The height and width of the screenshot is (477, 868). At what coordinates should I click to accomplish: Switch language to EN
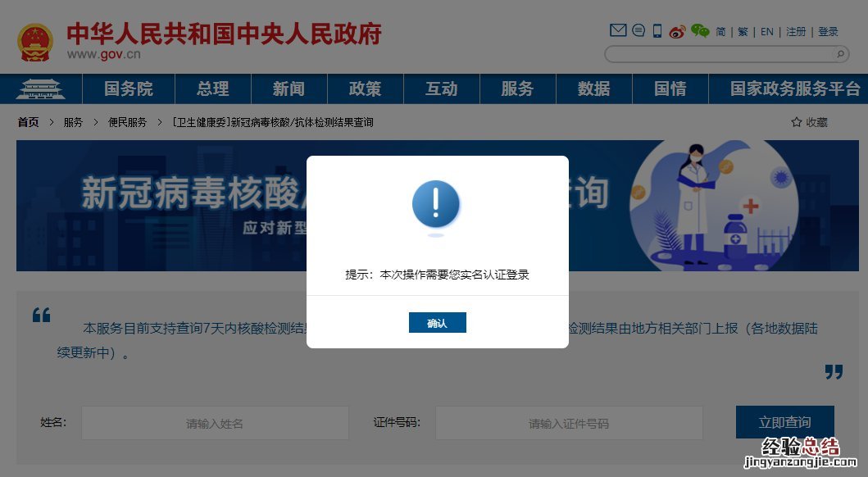tap(766, 32)
